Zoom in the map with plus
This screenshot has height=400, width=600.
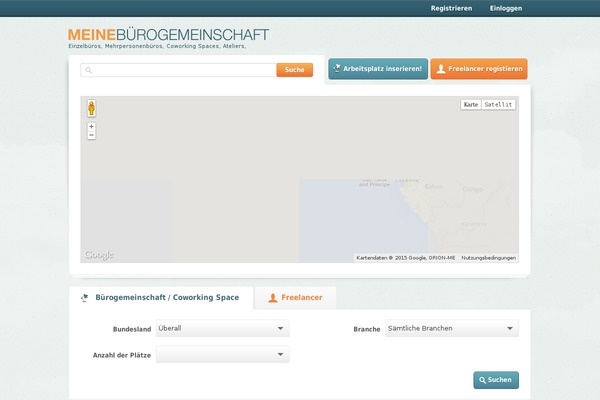coord(91,127)
